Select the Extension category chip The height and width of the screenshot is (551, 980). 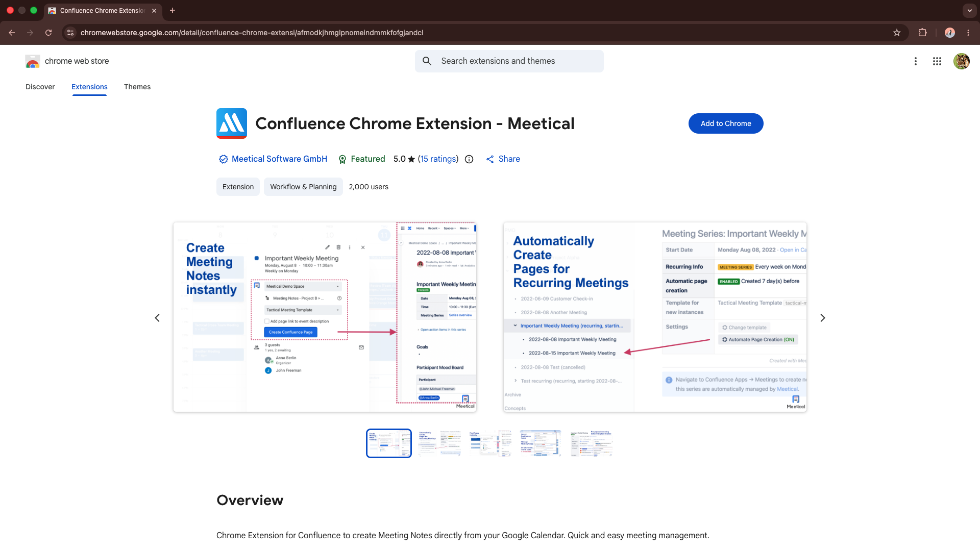point(238,187)
